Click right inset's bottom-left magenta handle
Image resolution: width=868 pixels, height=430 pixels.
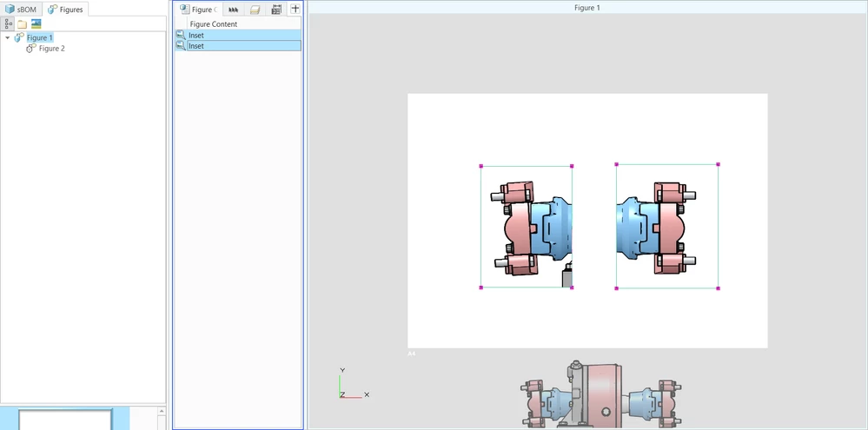click(x=616, y=288)
